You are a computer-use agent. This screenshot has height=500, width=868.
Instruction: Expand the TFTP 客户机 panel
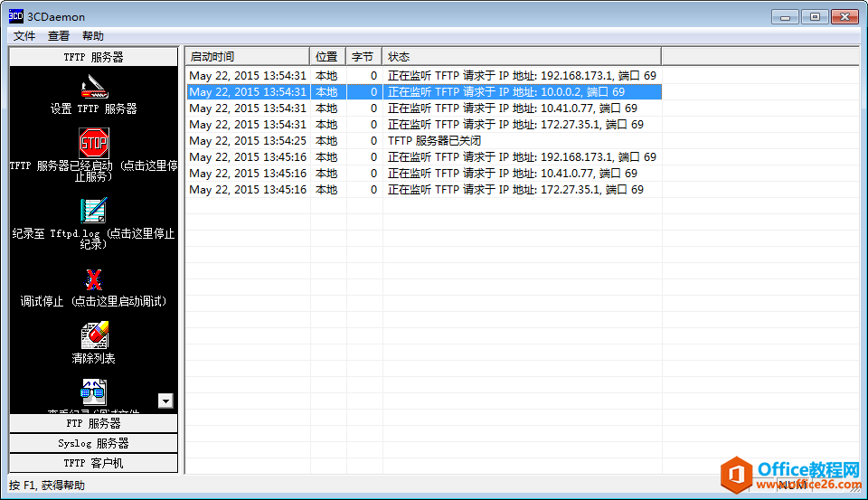coord(93,463)
